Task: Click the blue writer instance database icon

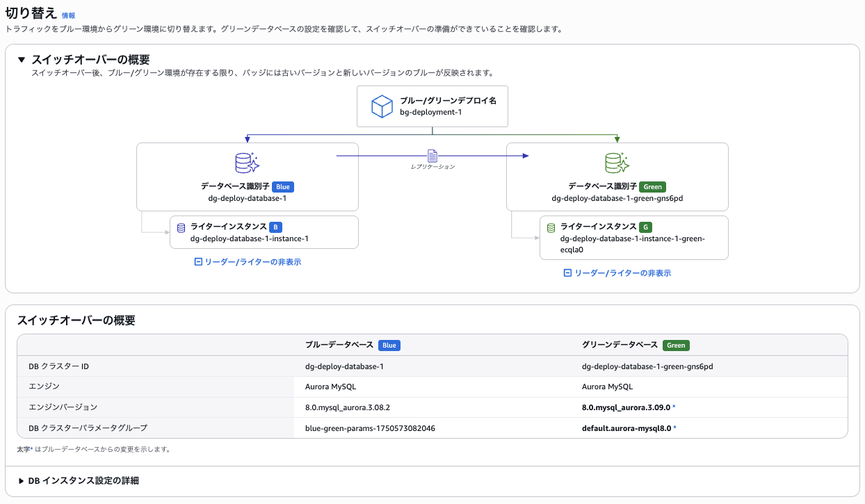Action: point(181,227)
